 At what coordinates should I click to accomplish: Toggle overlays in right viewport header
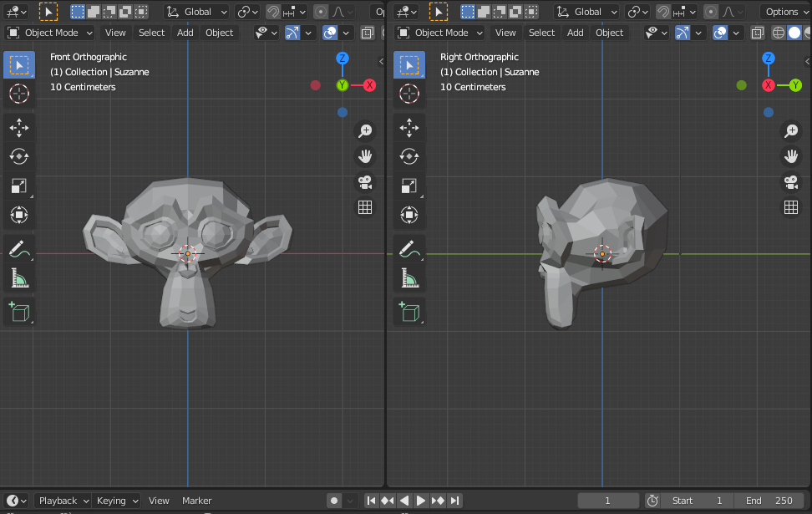click(720, 33)
